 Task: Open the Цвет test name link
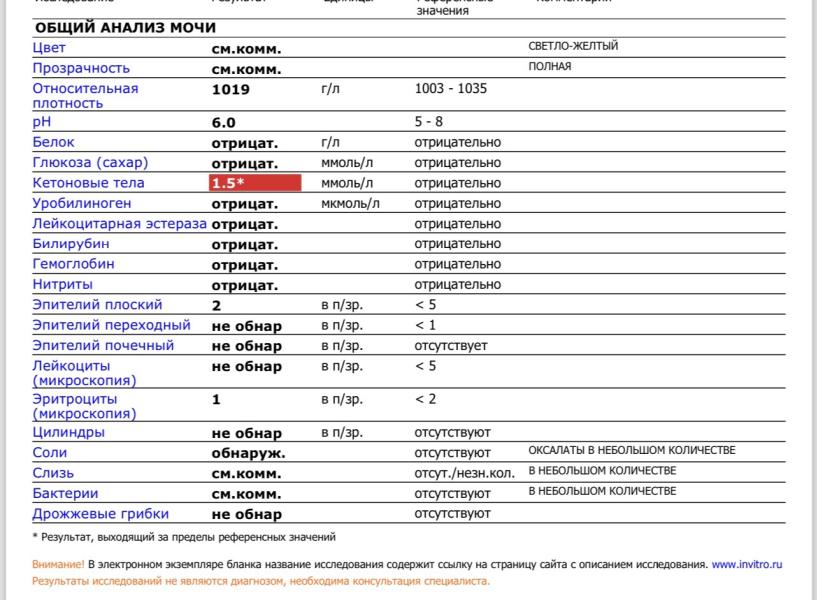(x=49, y=48)
